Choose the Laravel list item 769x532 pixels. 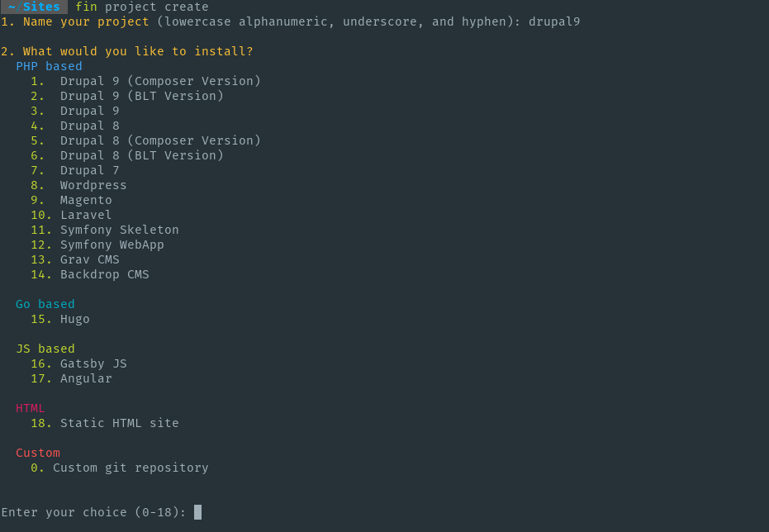[x=71, y=215]
